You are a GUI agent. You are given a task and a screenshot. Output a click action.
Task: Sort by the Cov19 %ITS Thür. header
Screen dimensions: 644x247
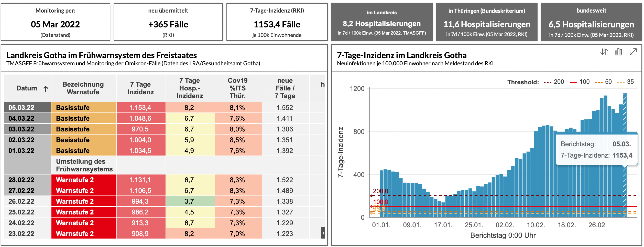point(238,88)
